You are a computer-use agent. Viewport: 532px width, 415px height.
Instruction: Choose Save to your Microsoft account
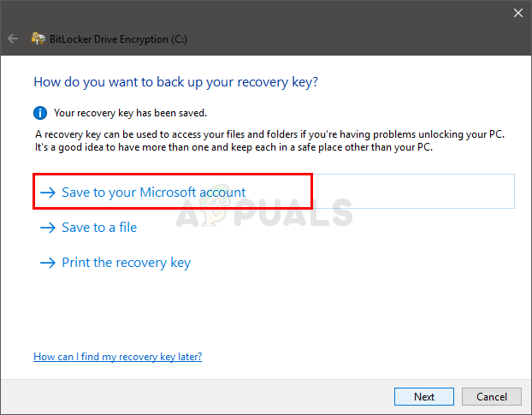pyautogui.click(x=154, y=193)
